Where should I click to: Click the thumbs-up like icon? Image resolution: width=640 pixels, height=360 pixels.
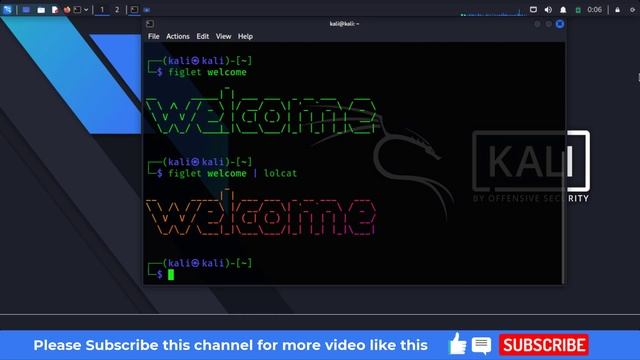point(457,344)
